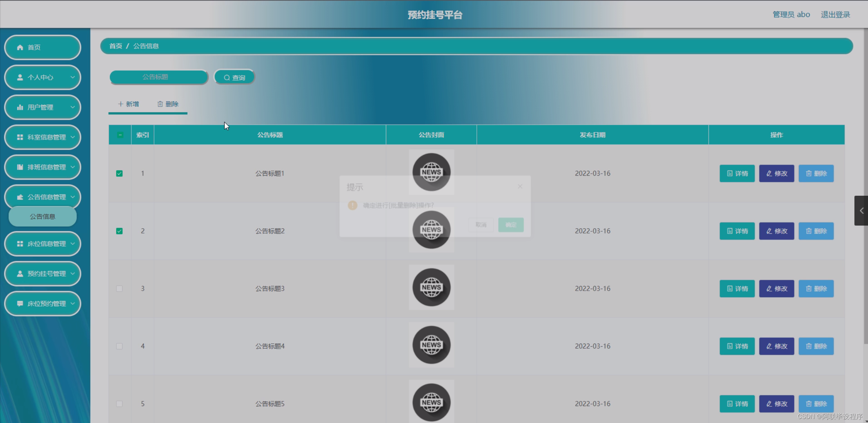Toggle checkbox for 公告标题1 row
This screenshot has height=423, width=868.
pos(119,173)
